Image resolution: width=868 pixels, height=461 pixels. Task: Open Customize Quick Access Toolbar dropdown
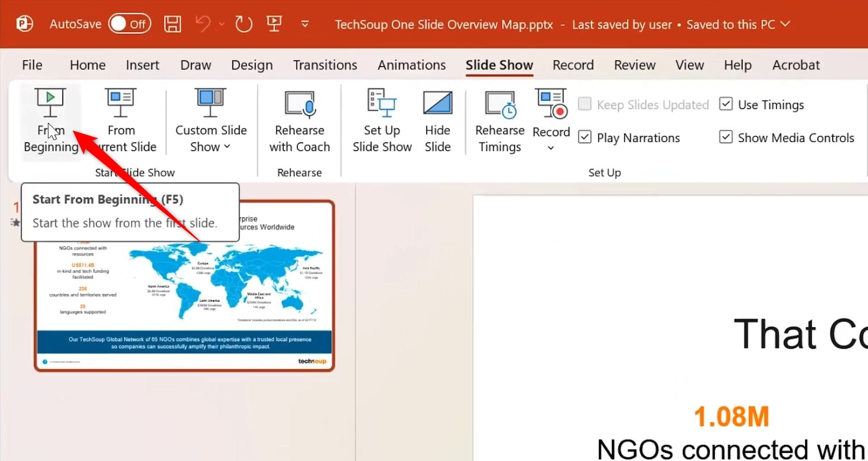[x=305, y=24]
